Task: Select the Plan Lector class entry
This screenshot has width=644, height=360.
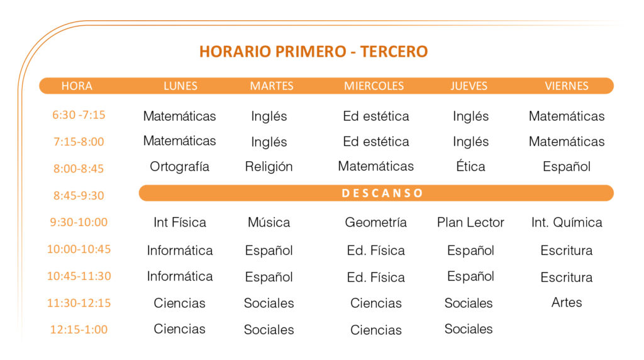Action: point(470,223)
